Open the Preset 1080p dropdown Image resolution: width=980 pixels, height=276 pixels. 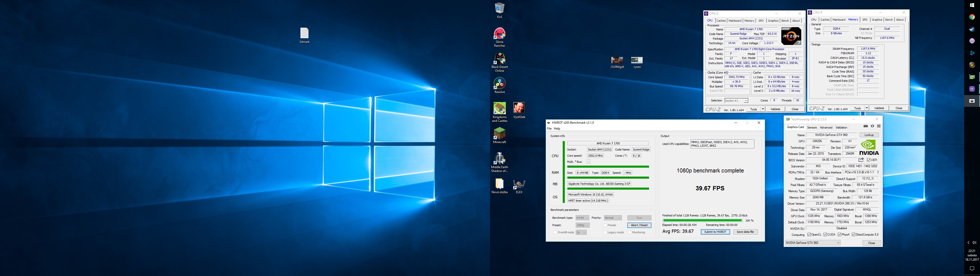[x=582, y=225]
